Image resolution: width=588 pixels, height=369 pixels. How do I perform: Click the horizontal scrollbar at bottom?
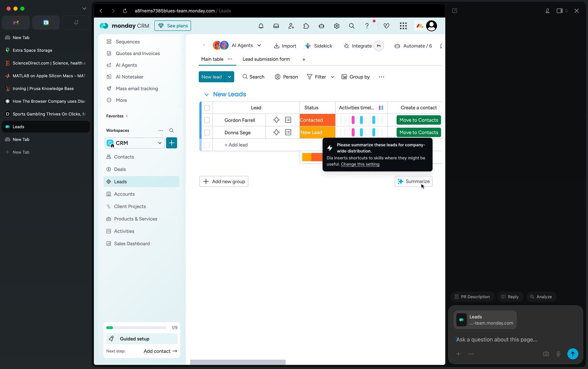tap(238, 362)
